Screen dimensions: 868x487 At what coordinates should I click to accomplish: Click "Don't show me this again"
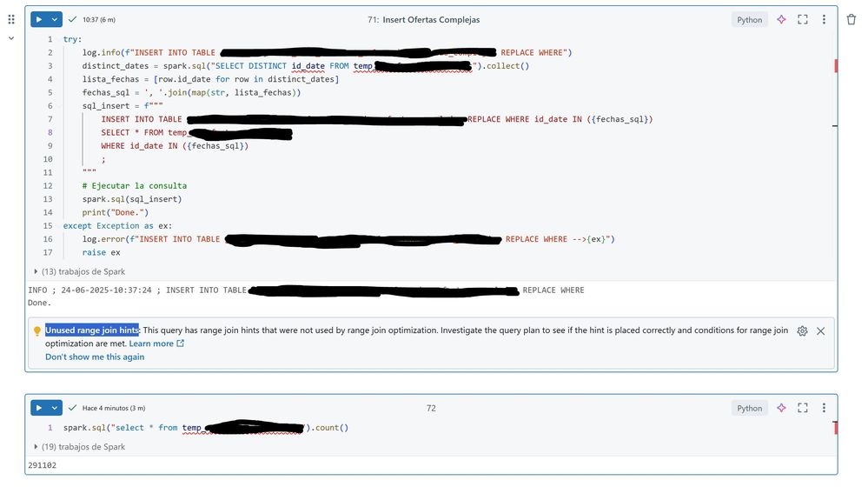(95, 357)
